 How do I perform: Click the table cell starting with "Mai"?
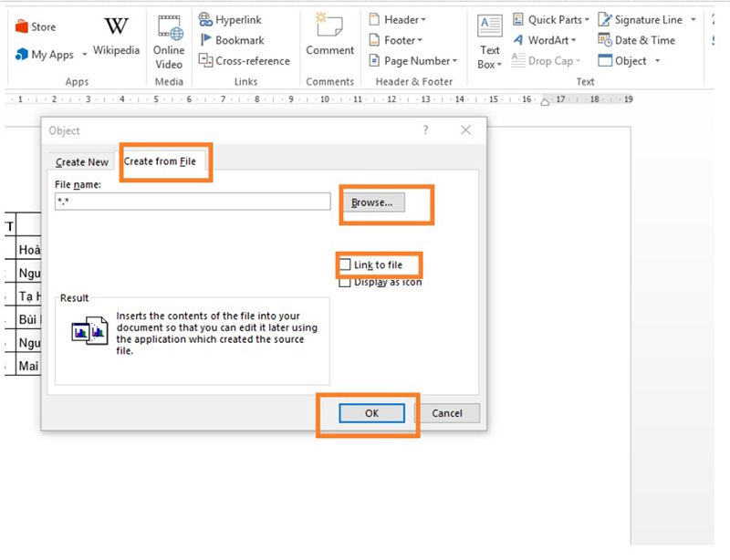click(29, 366)
